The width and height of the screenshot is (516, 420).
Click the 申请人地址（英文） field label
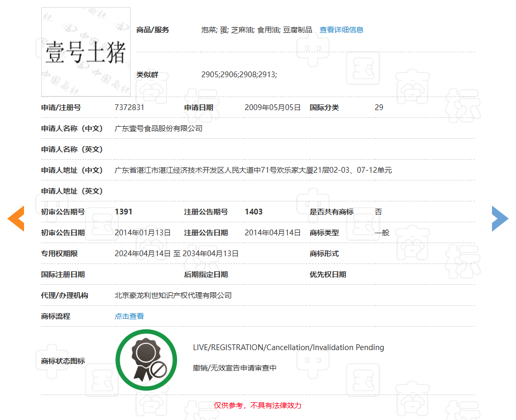tap(72, 191)
